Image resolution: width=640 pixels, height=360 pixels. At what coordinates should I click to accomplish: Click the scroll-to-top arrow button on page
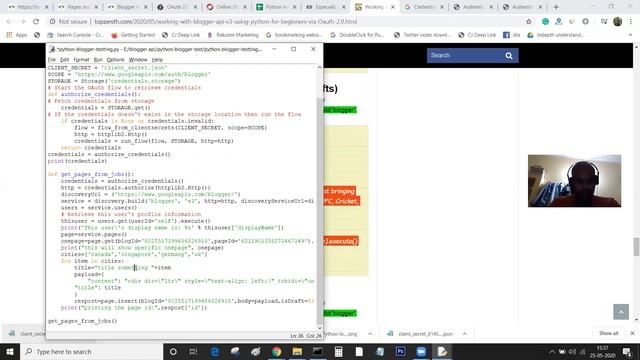tap(621, 312)
